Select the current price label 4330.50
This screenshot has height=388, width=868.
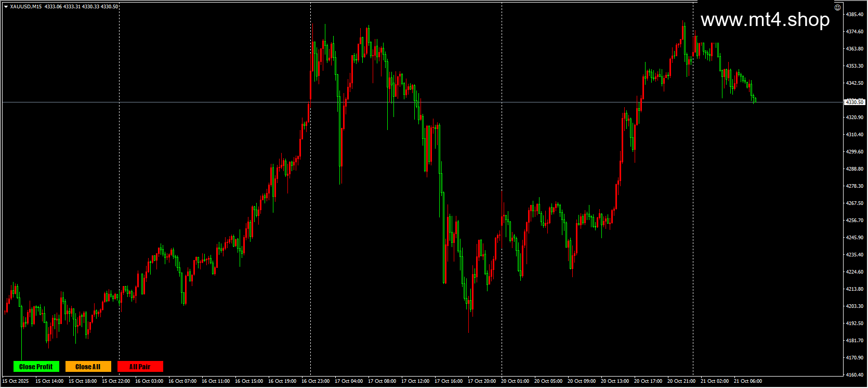[x=854, y=102]
